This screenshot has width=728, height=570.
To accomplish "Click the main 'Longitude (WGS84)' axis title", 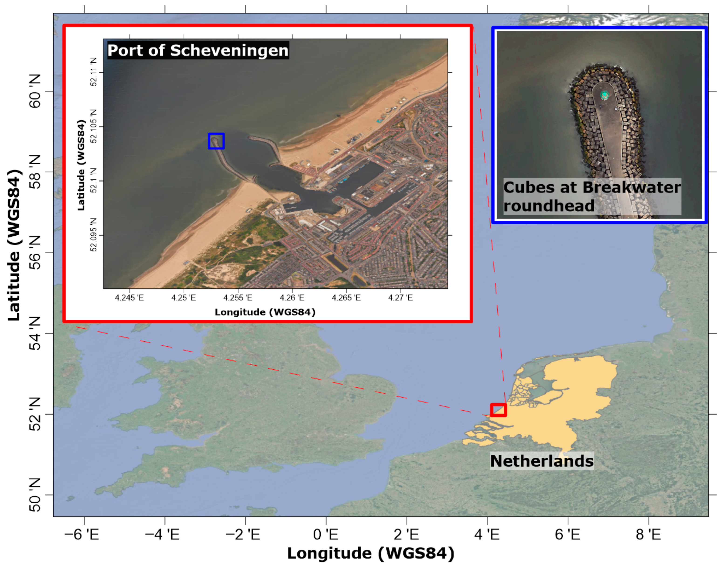I will [x=371, y=554].
